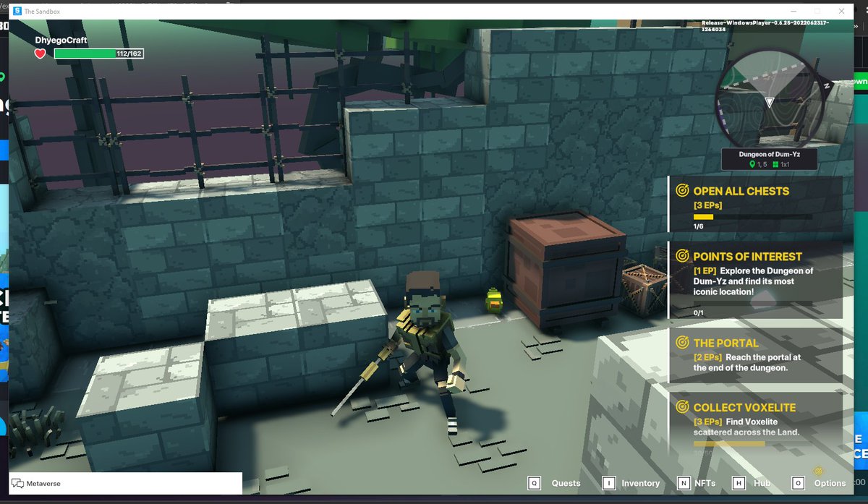Click the green health bar showing 112/162

[98, 54]
